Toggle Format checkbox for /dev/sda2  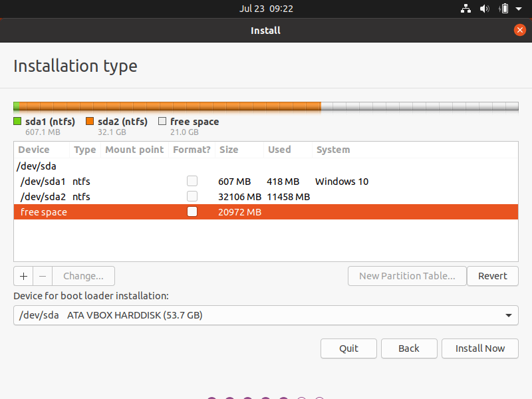[x=192, y=196]
